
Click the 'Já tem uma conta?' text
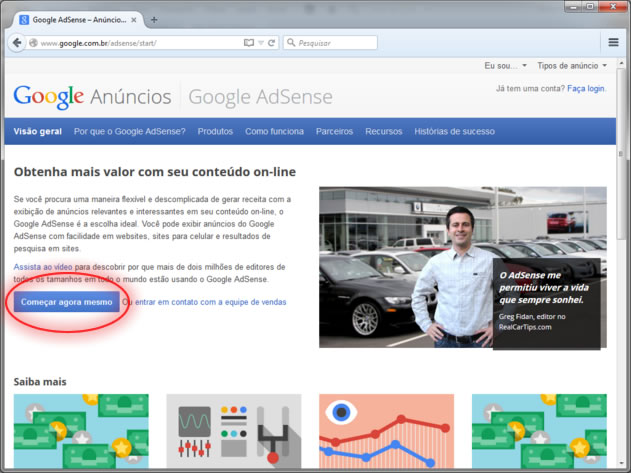point(530,89)
